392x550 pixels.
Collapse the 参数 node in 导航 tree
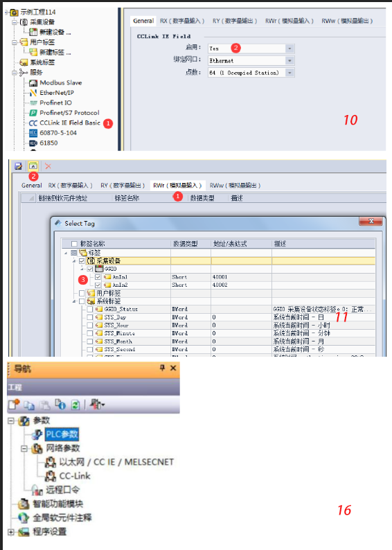pyautogui.click(x=11, y=420)
